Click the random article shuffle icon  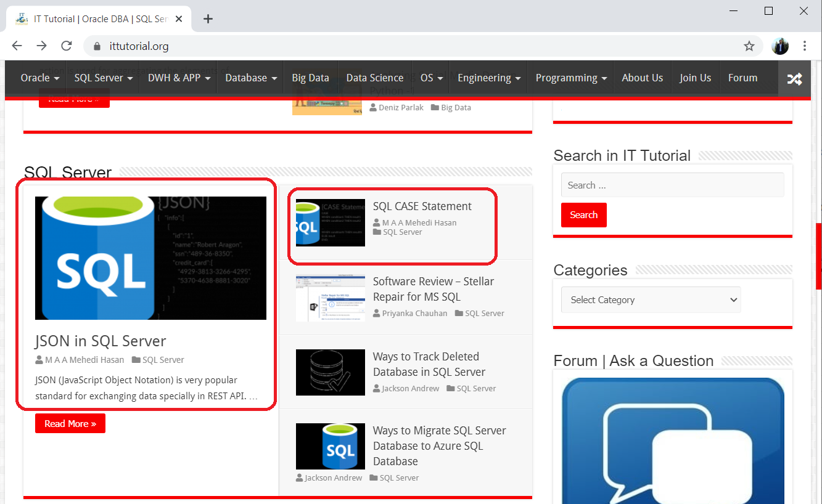pos(794,78)
